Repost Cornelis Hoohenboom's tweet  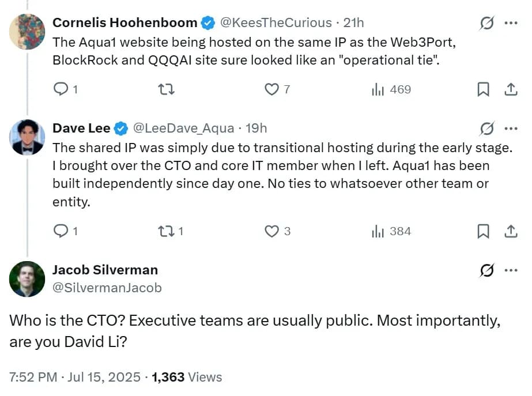click(166, 89)
